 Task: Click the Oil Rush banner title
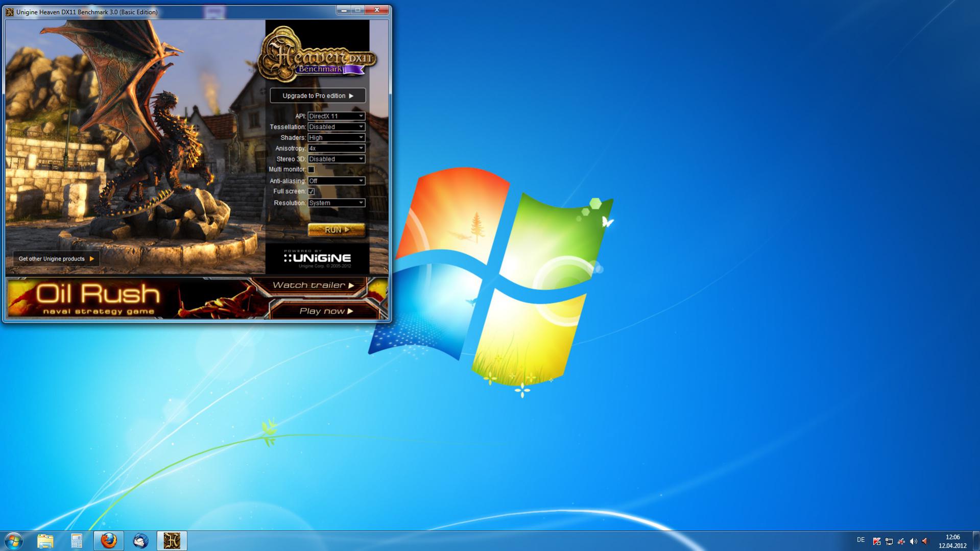pos(98,294)
